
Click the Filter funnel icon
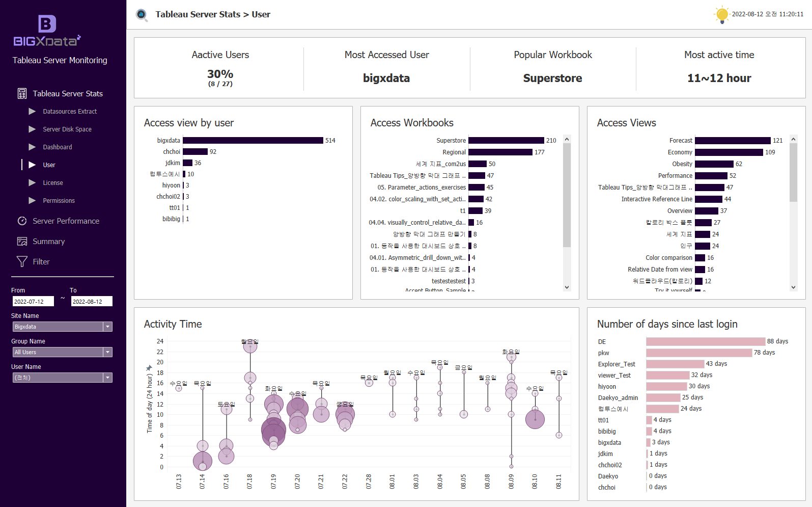pyautogui.click(x=22, y=261)
